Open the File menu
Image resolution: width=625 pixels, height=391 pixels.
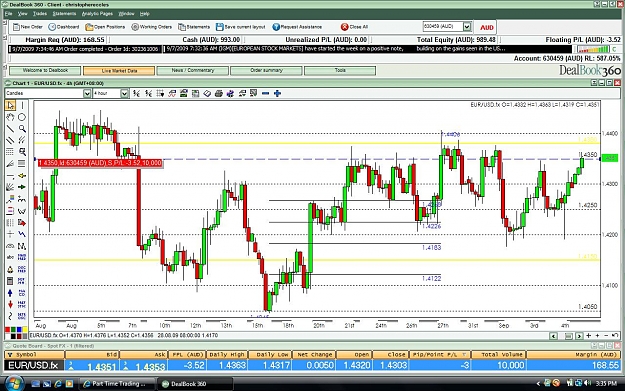tap(8, 14)
